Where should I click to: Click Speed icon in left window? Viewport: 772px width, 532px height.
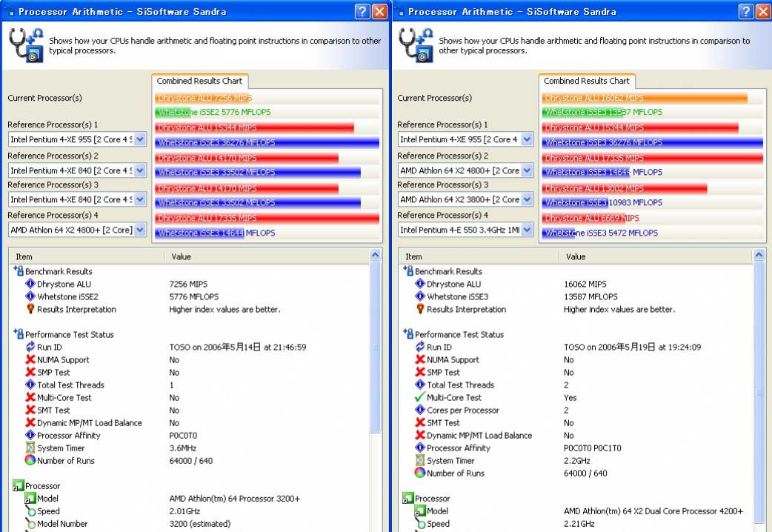click(30, 511)
